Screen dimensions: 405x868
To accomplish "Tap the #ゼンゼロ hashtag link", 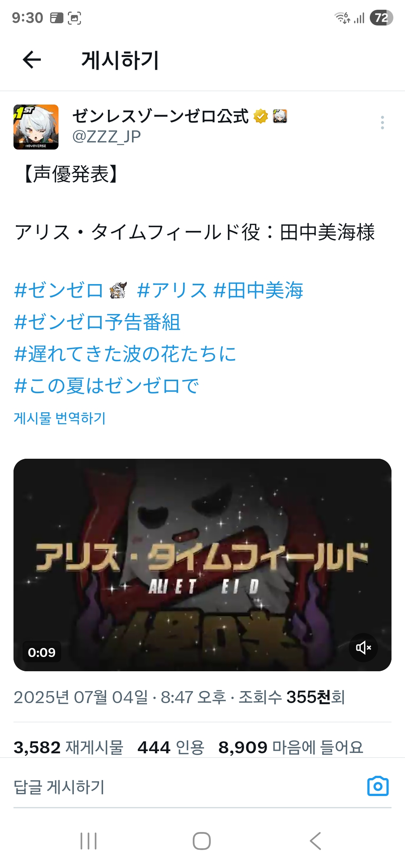I will click(58, 290).
